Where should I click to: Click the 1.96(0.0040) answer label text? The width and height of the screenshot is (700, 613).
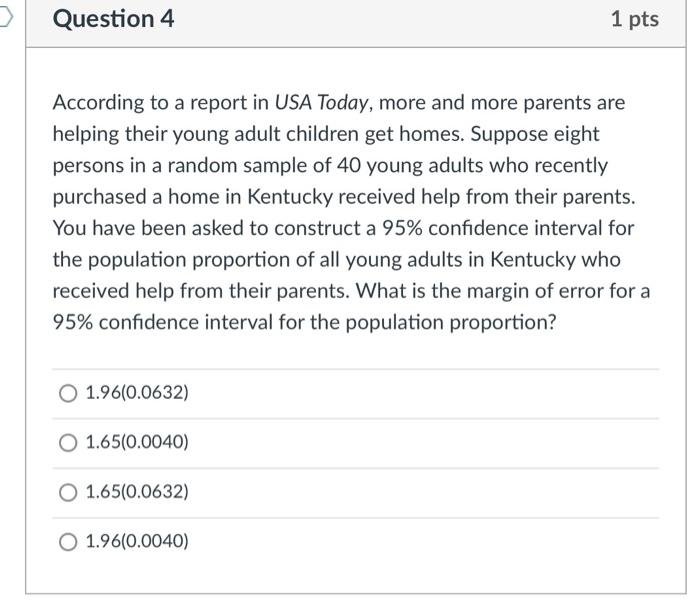137,542
